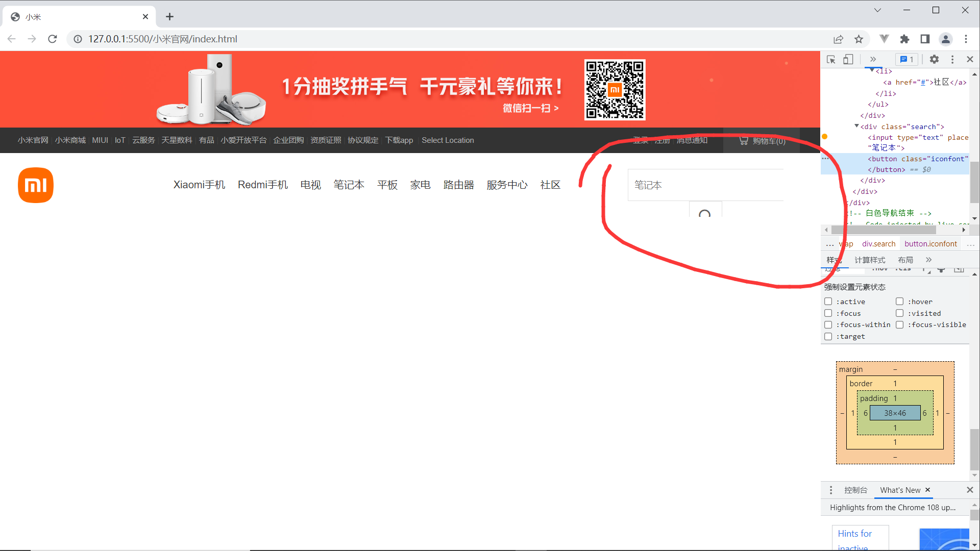Bookmark this page with the star icon
Viewport: 980px width, 551px height.
(859, 39)
